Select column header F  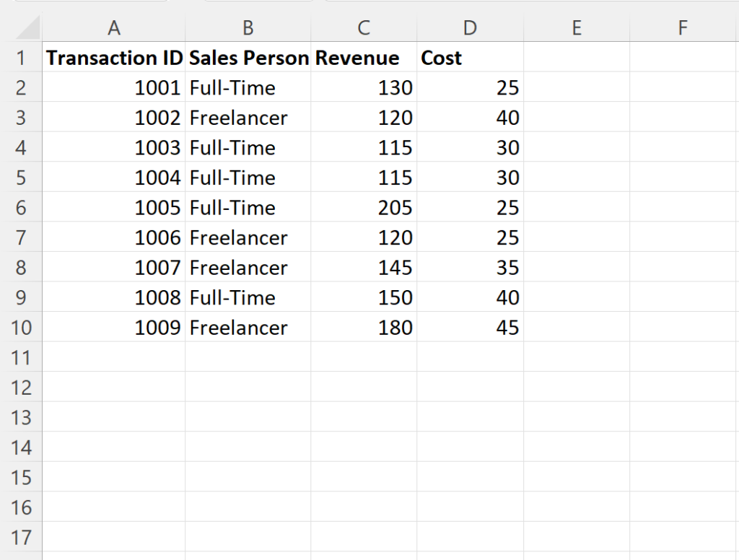pos(682,27)
